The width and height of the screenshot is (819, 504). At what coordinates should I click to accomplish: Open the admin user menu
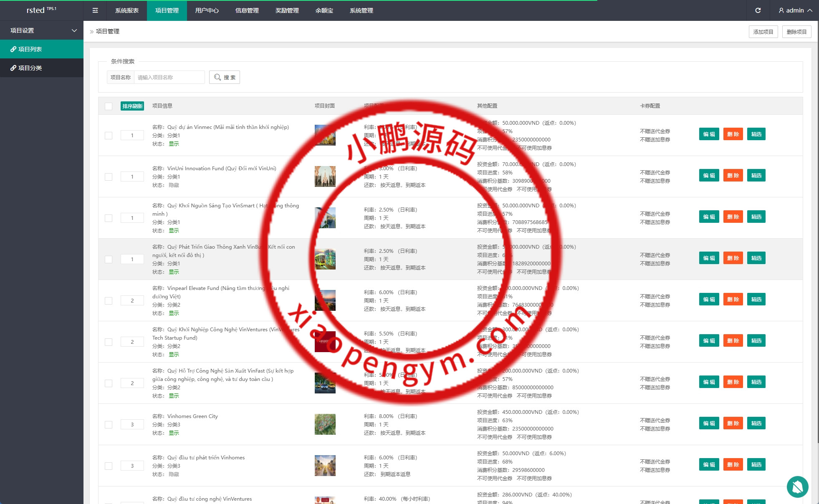click(x=795, y=10)
